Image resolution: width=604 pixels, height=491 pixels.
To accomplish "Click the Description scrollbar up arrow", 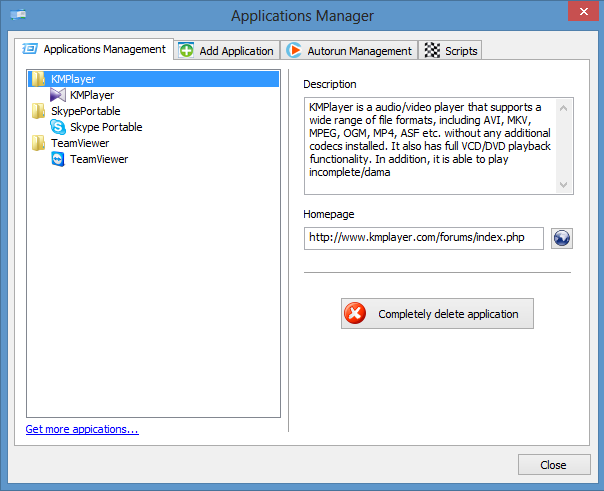I will coord(564,108).
